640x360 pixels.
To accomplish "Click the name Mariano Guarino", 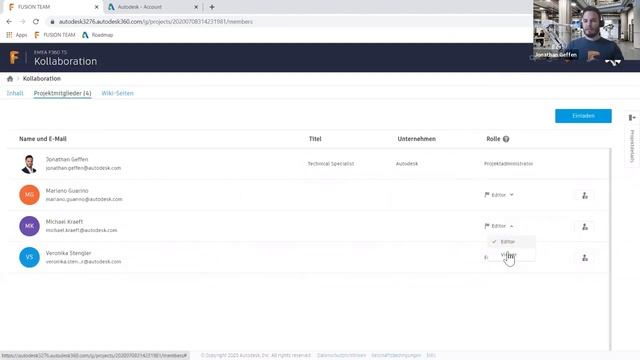I will (x=67, y=191).
